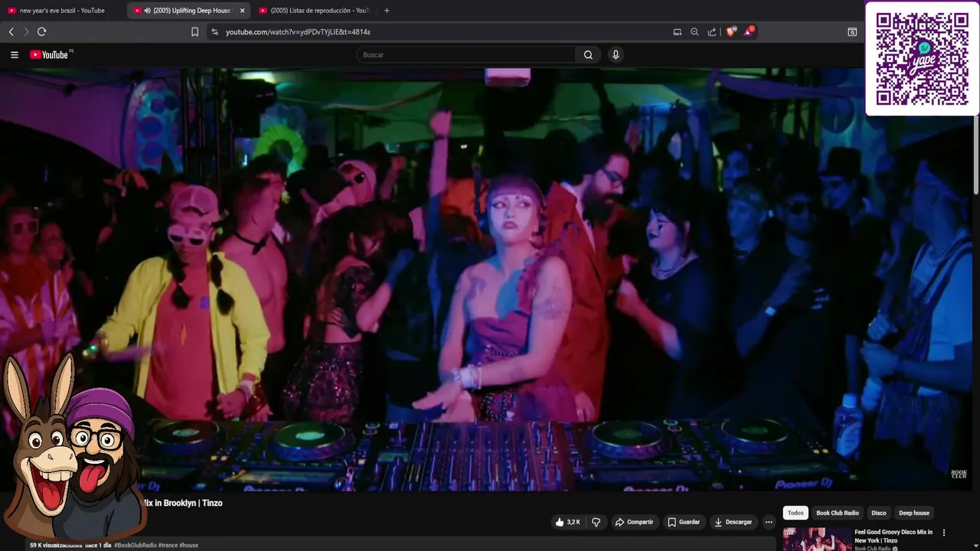Click the YouTube search magnifier button
980x551 pixels.
588,54
